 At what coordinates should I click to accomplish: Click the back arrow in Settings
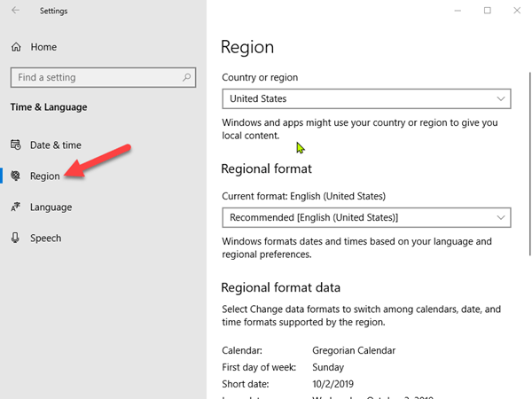[x=15, y=11]
